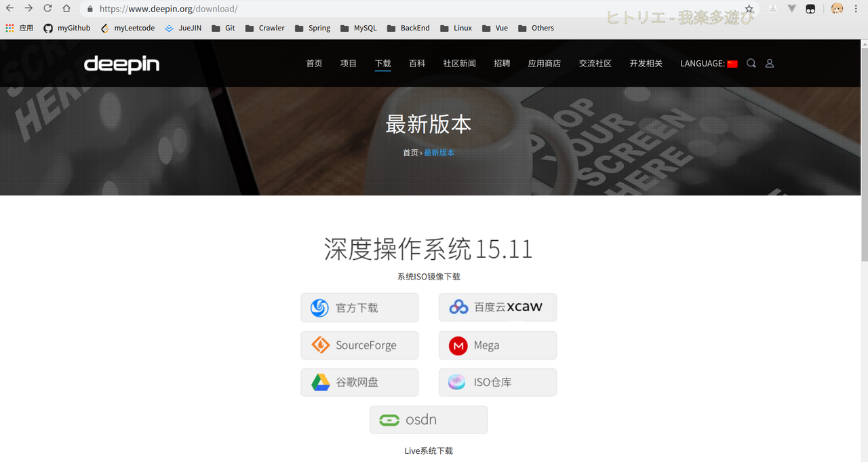Open the 应用 apps grid shortcut

[x=19, y=28]
